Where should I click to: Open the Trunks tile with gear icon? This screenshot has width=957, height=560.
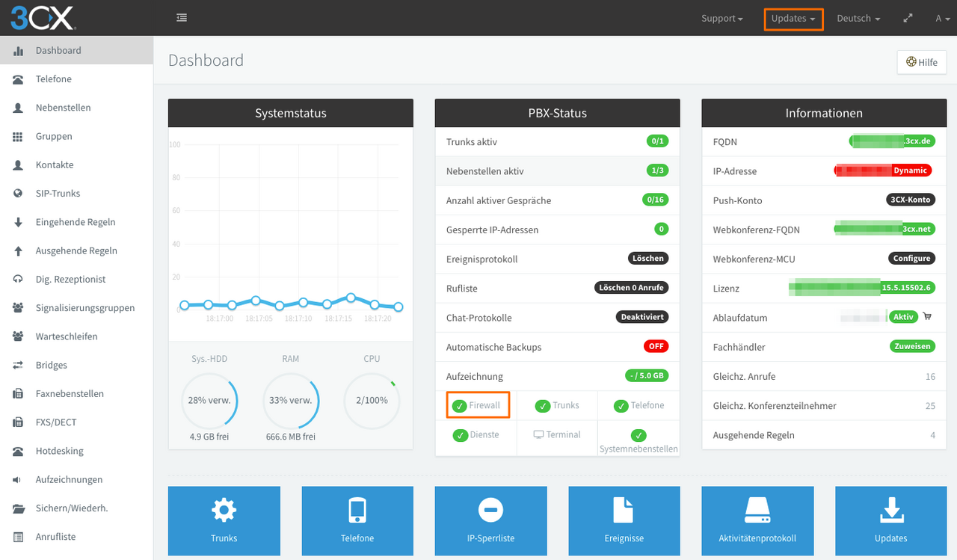(224, 520)
